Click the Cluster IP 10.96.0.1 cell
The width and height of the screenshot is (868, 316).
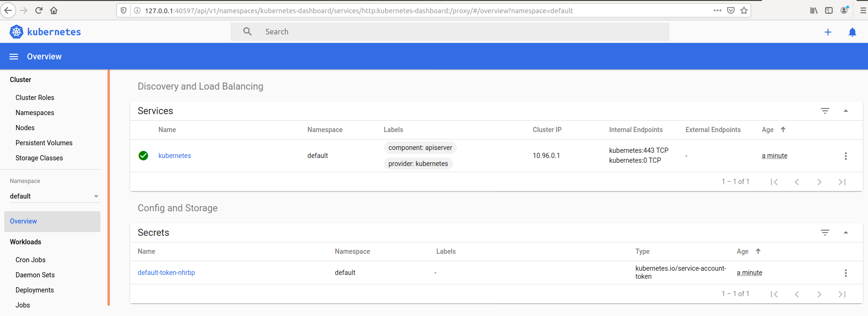coord(546,156)
